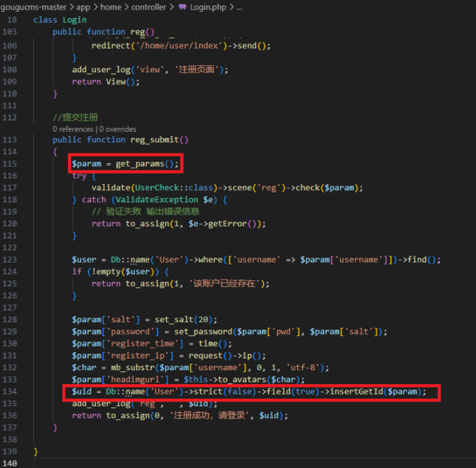This screenshot has width=476, height=468.
Task: Click the "0 overrides" code lens
Action: (x=117, y=129)
